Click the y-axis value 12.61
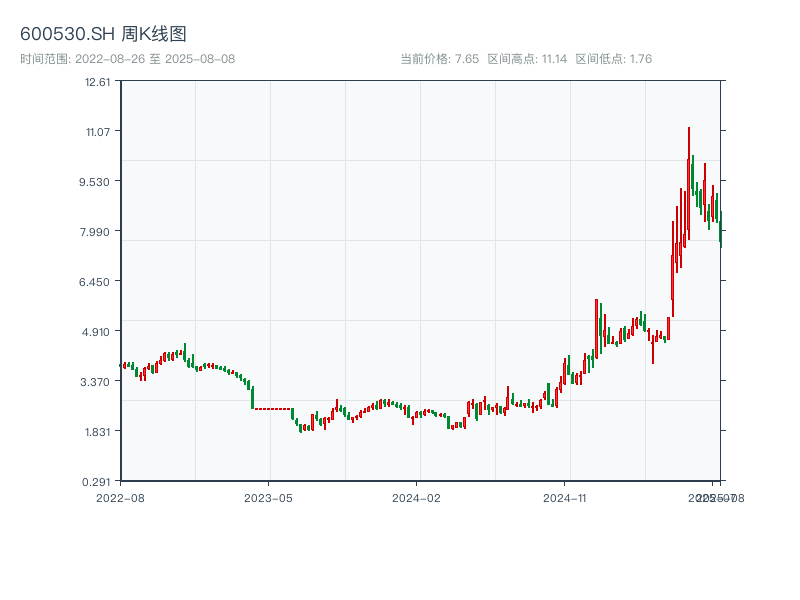Viewport: 800px width, 600px height. pyautogui.click(x=97, y=82)
